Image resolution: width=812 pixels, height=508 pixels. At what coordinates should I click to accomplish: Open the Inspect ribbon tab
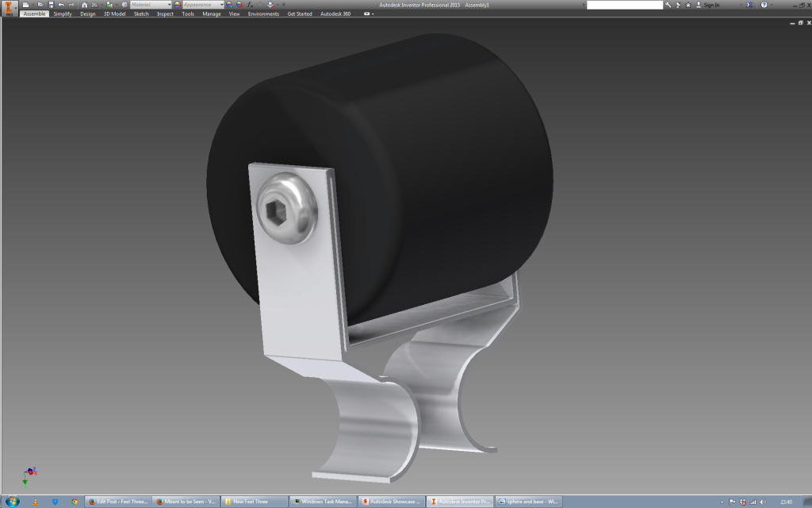(165, 14)
